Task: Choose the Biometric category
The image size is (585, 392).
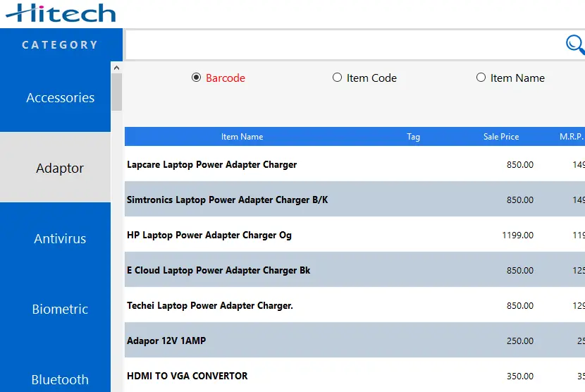Action: point(60,310)
